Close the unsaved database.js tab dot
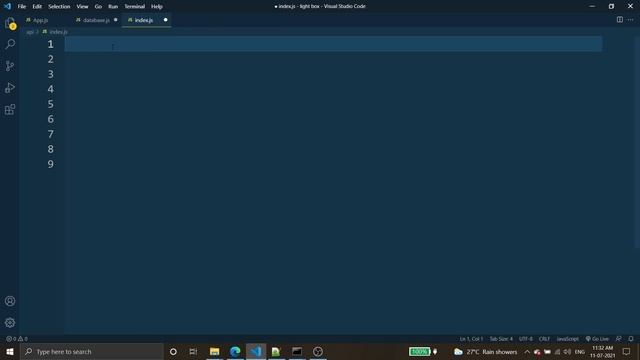Screen dimensions: 640x360 point(116,20)
